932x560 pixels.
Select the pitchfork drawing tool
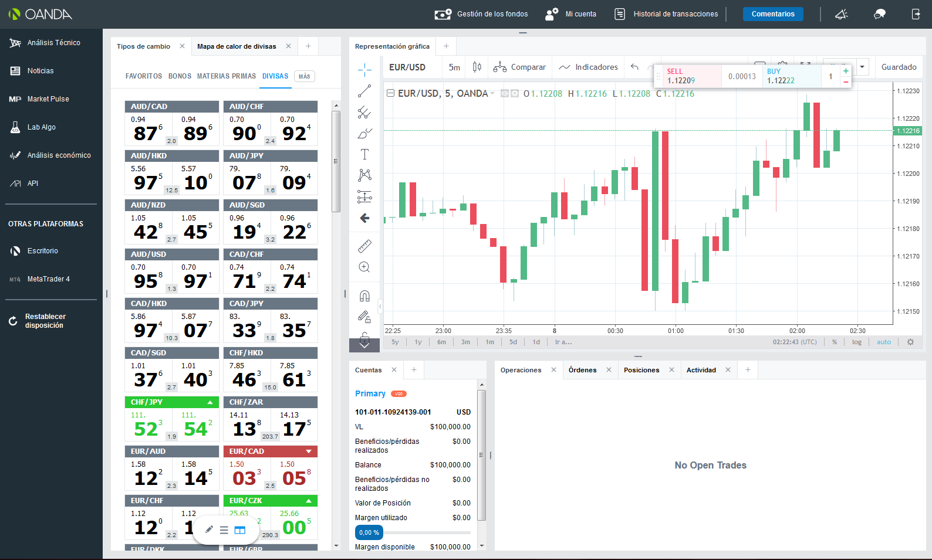tap(364, 112)
